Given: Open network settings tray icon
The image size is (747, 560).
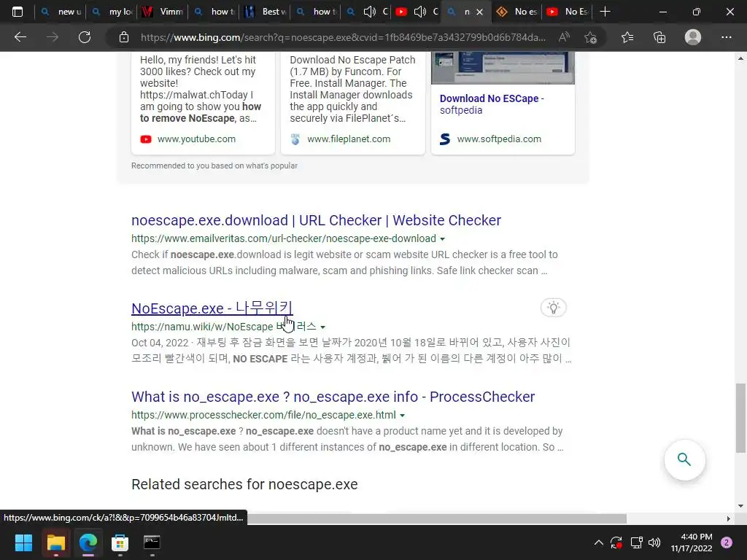Looking at the screenshot, I should click(x=636, y=542).
